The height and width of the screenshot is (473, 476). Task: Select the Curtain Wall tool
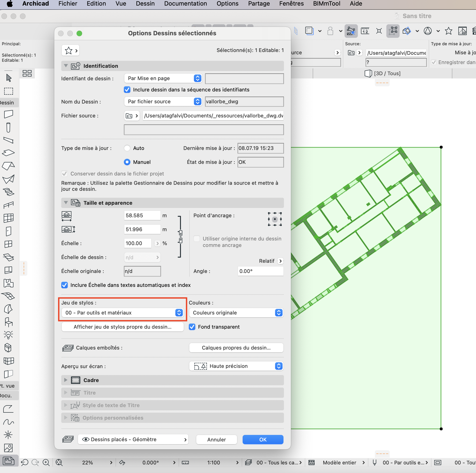9,218
